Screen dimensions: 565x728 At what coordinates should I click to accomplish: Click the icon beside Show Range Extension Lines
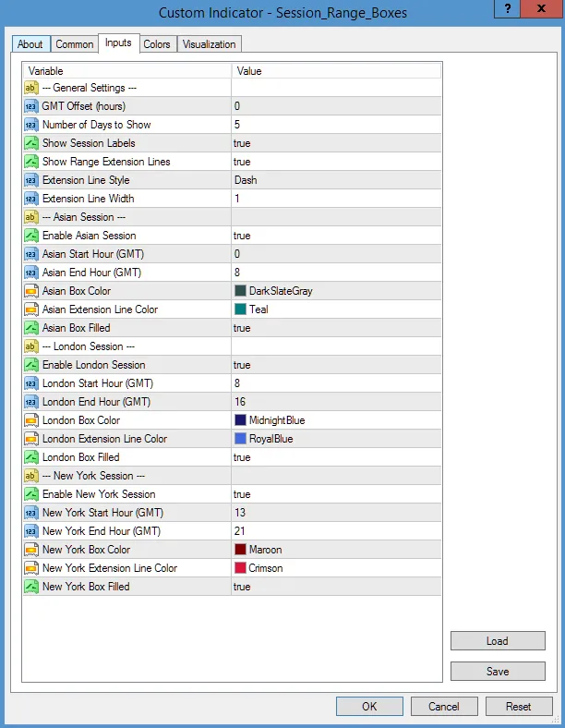pyautogui.click(x=31, y=162)
